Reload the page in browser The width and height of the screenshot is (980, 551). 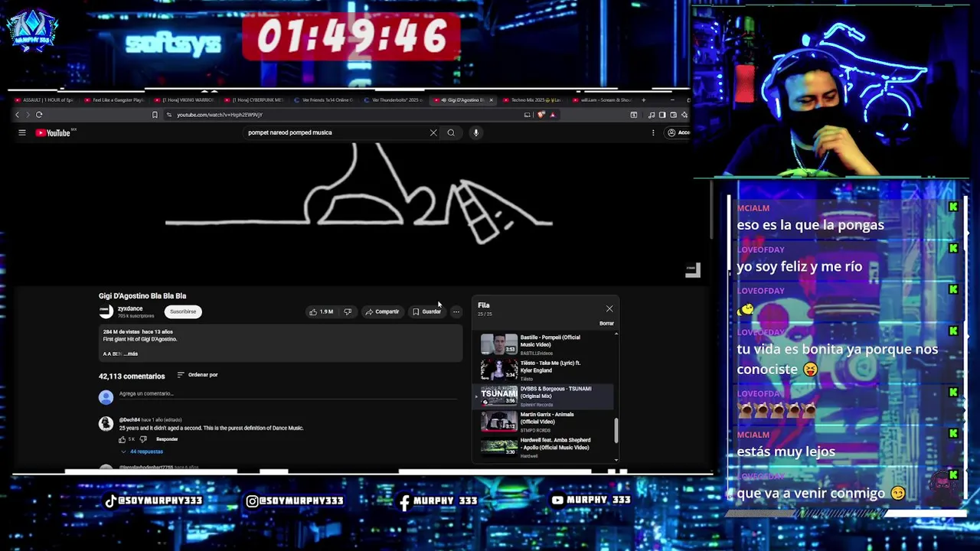(39, 115)
